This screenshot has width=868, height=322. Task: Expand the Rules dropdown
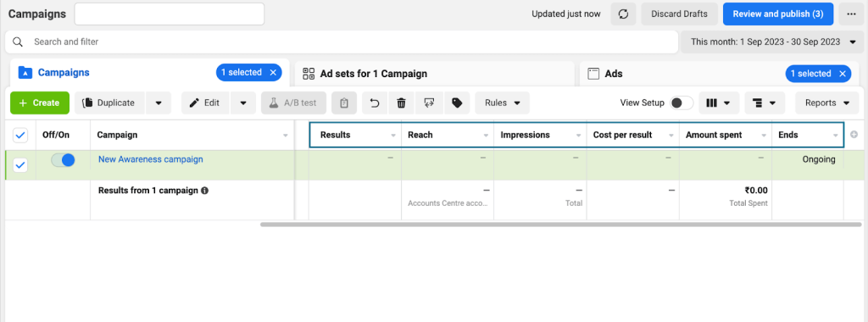click(x=502, y=103)
